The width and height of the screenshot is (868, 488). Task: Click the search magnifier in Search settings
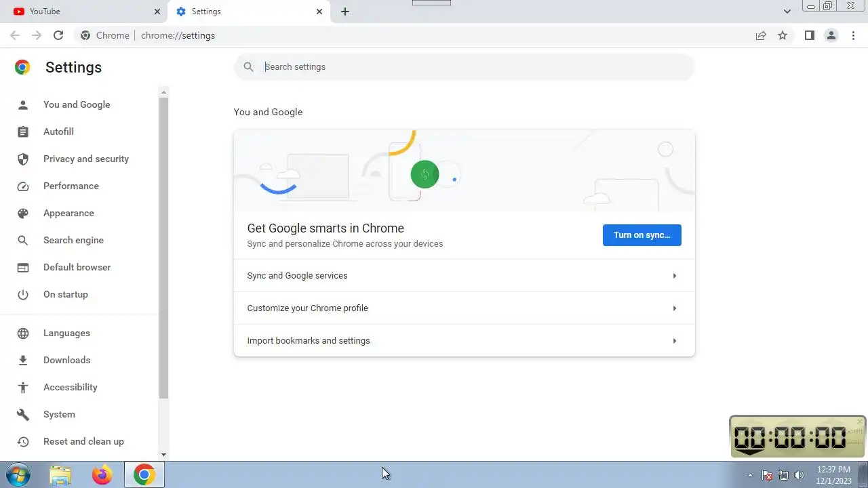coord(249,67)
